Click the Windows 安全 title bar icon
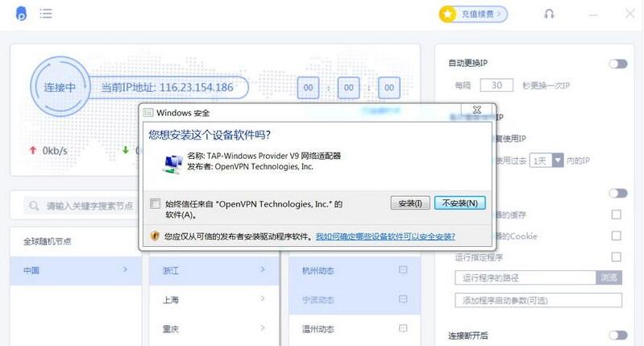The width and height of the screenshot is (644, 346). click(148, 113)
